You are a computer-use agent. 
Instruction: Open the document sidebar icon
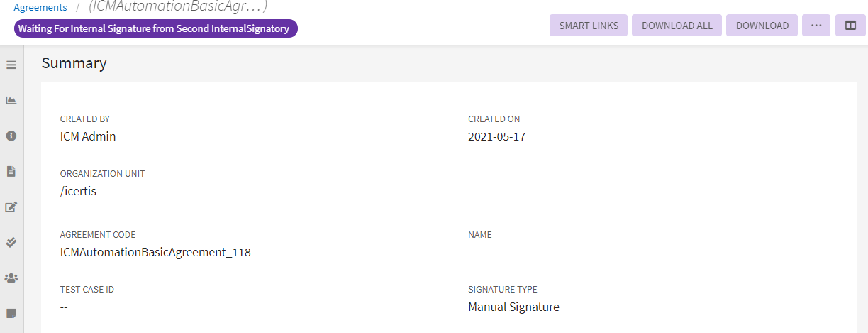point(11,171)
